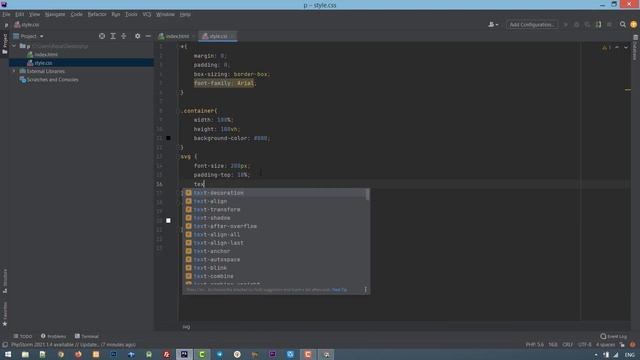Open the Problems tool window

click(x=53, y=336)
